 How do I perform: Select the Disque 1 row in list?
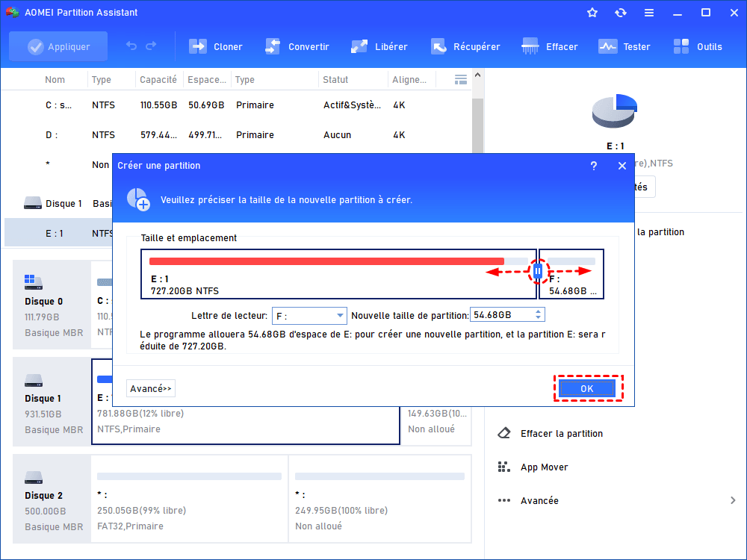click(x=58, y=203)
